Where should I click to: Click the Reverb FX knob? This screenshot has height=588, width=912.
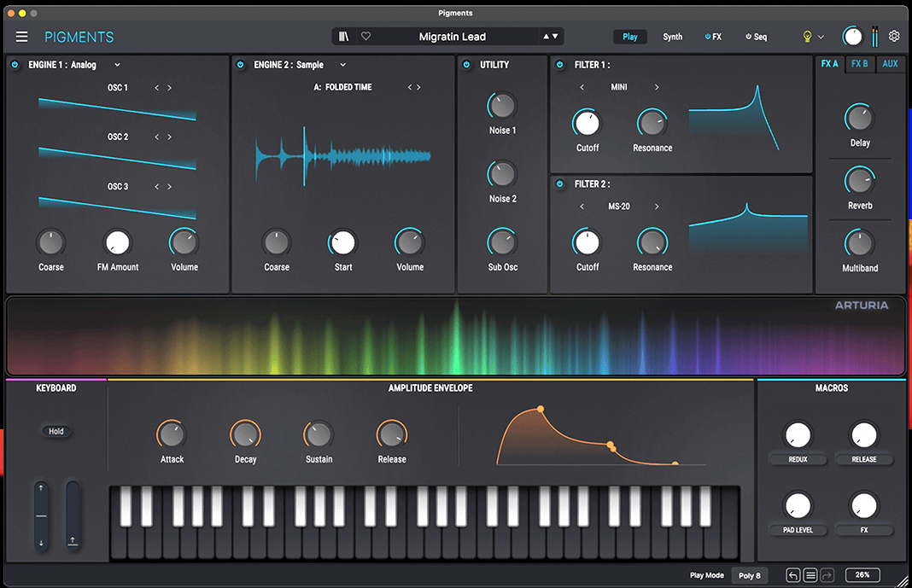(x=860, y=181)
